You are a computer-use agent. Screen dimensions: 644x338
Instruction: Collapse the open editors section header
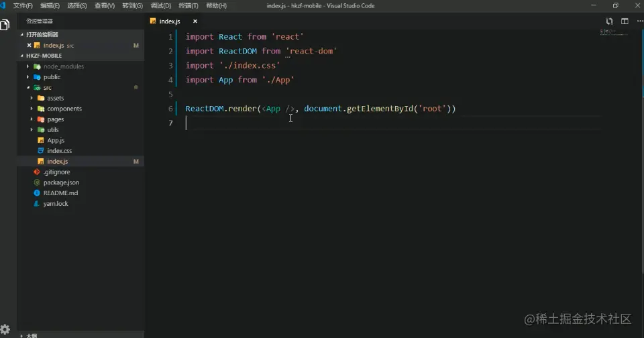click(x=80, y=35)
